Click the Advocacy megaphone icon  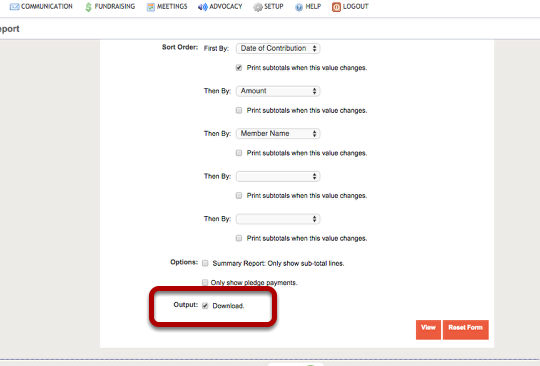[x=202, y=7]
